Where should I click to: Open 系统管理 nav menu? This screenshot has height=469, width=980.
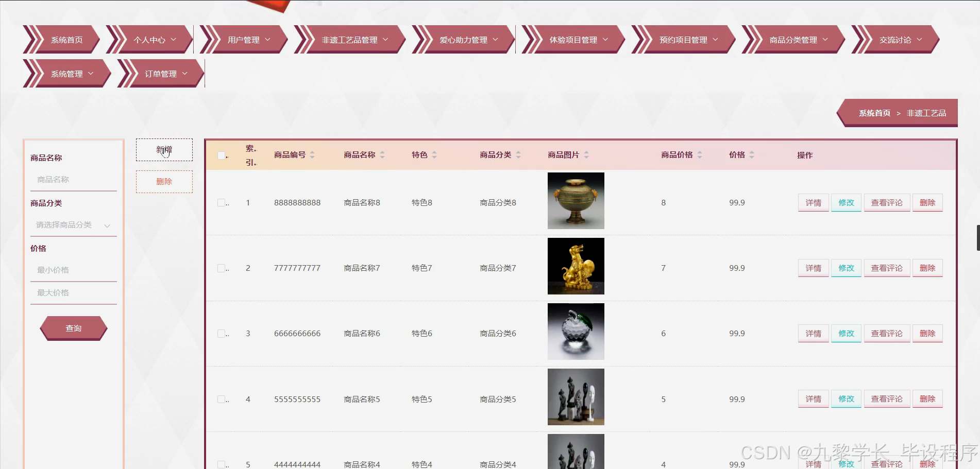pyautogui.click(x=67, y=74)
